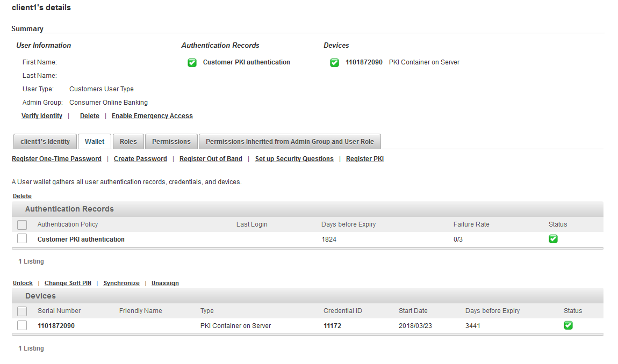Select all rows in Authentication Records table
The width and height of the screenshot is (618, 364).
pos(22,224)
